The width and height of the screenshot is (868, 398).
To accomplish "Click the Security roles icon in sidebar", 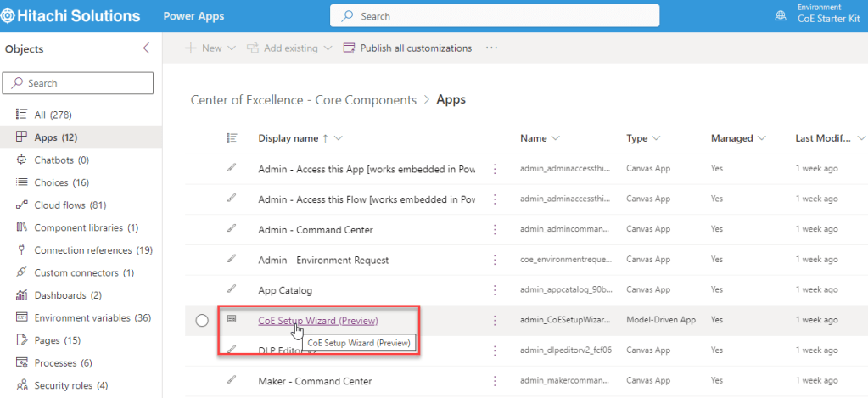I will click(x=22, y=385).
